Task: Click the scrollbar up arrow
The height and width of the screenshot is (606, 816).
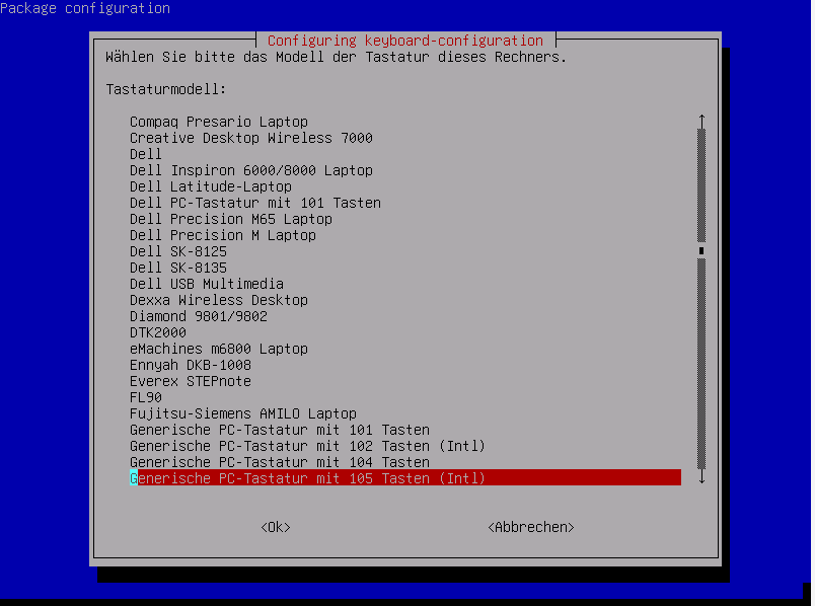Action: click(x=702, y=121)
